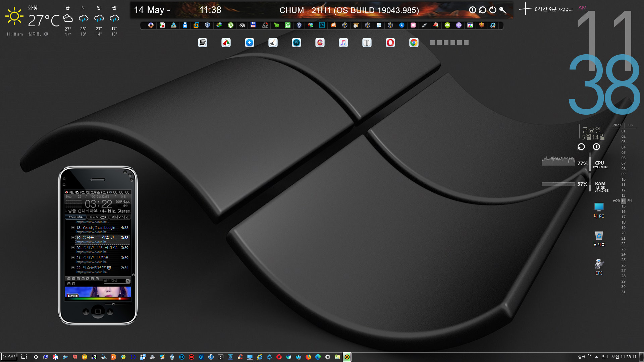644x362 pixels.
Task: Click day 31 in the calendar strip
Action: (623, 292)
